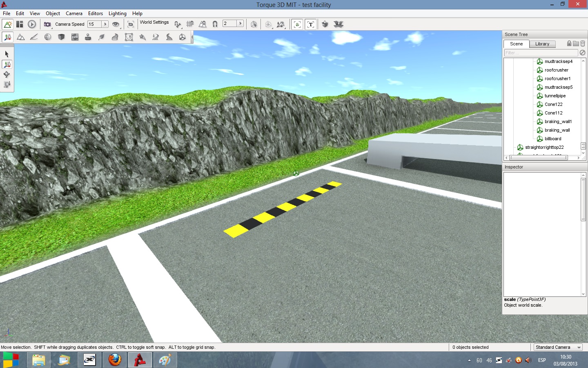The width and height of the screenshot is (588, 368).
Task: Open the Object menu
Action: coord(53,13)
